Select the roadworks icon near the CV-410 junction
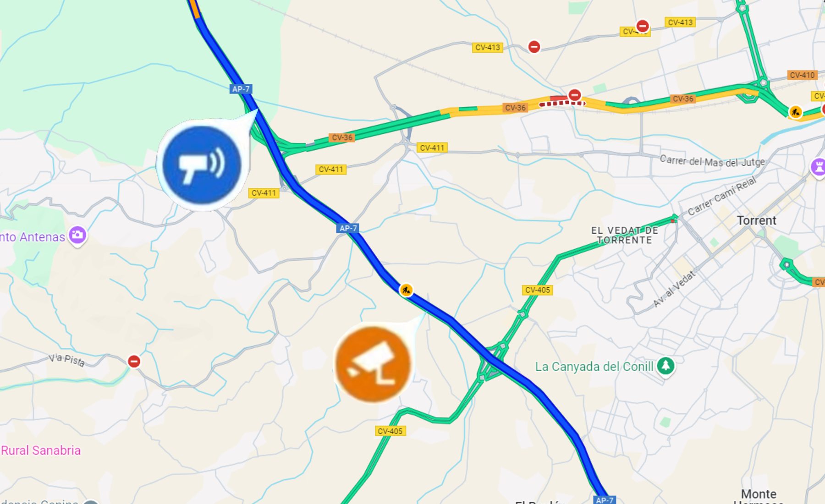Viewport: 825px width, 504px height. coord(795,112)
